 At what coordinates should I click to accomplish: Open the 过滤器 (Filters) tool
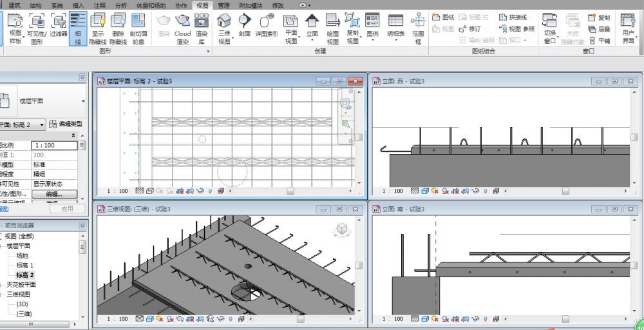pos(59,28)
